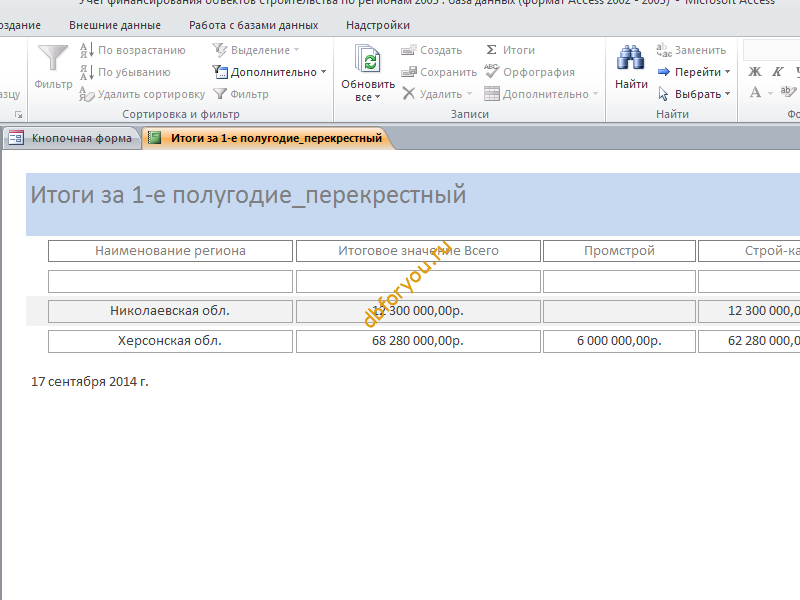This screenshot has height=600, width=800.
Task: Click the Итоговое значение Всего header
Action: pyautogui.click(x=418, y=251)
